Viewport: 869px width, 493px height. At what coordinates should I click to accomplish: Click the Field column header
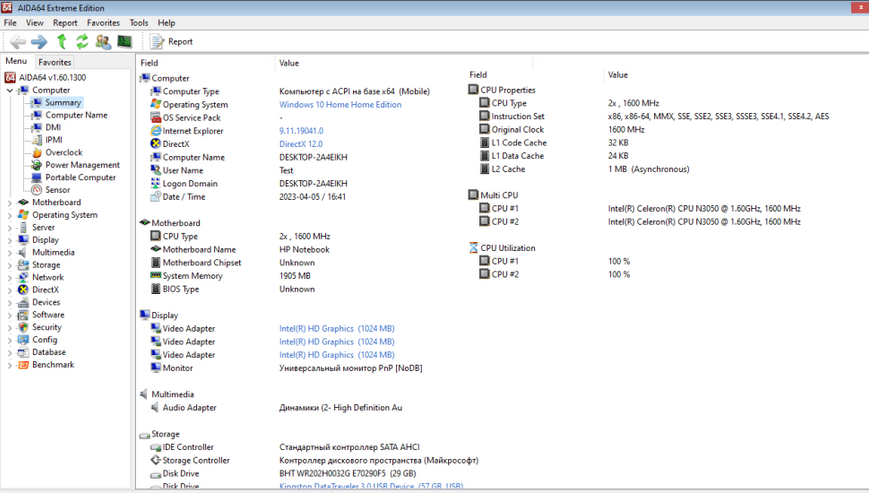149,63
